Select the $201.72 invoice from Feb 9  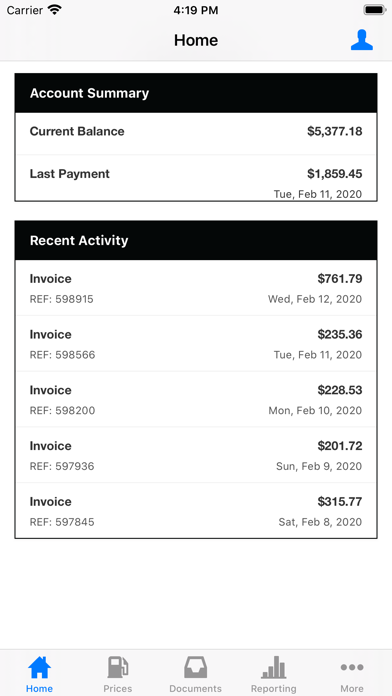click(x=196, y=455)
